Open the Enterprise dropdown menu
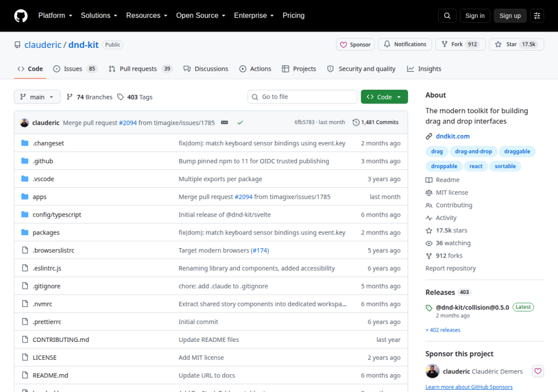Viewport: 558px width, 392px height. [x=254, y=16]
